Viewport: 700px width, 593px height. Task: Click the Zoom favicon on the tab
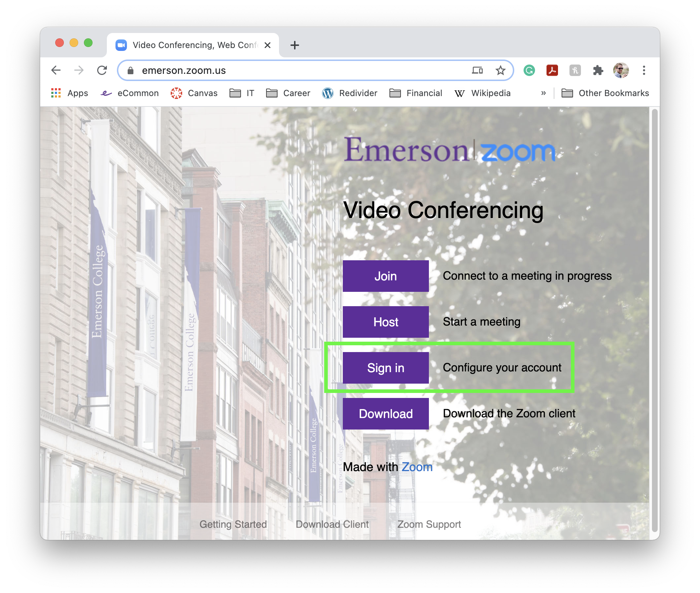pyautogui.click(x=121, y=45)
